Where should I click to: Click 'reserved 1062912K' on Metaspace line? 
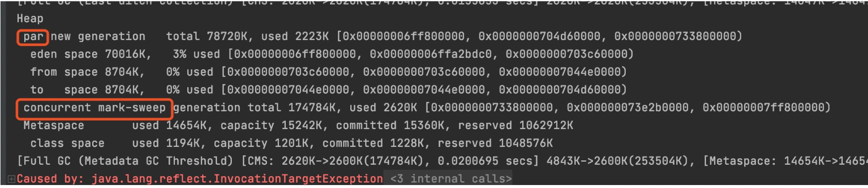pyautogui.click(x=516, y=126)
